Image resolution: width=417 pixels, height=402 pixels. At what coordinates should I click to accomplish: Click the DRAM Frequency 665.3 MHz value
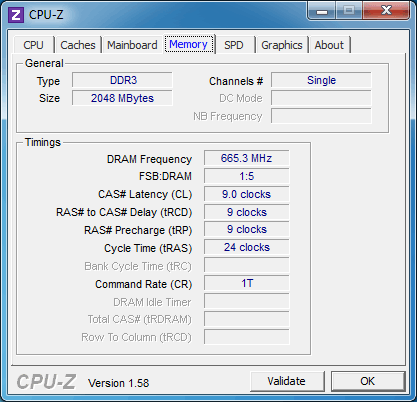[247, 158]
